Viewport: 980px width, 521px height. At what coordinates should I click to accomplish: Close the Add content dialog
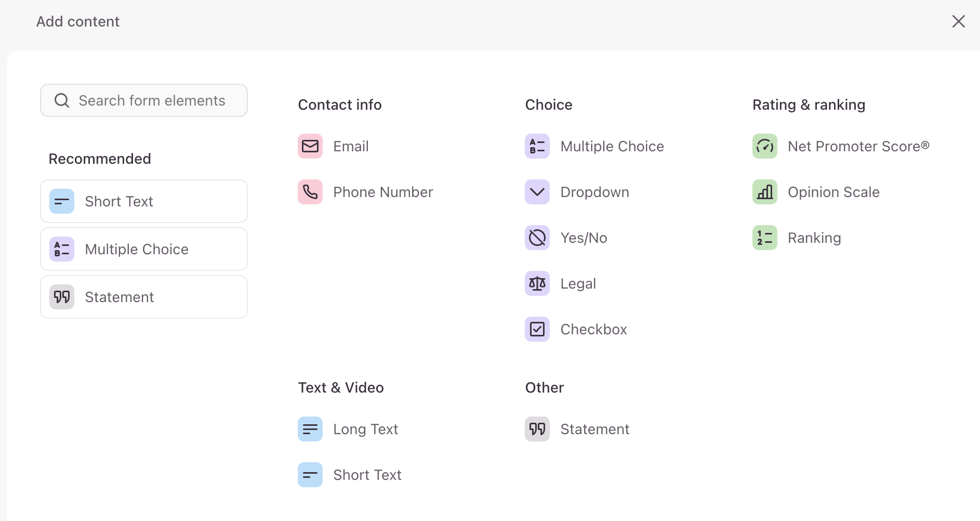point(959,21)
